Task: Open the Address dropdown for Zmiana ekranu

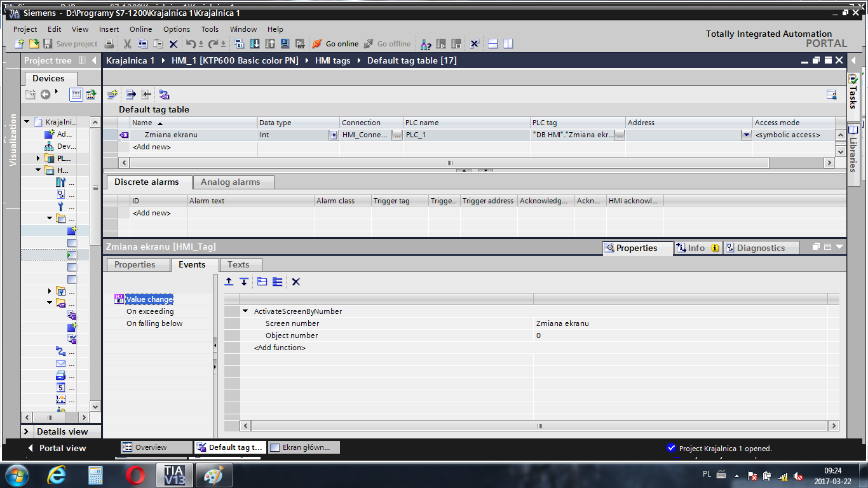Action: (746, 135)
